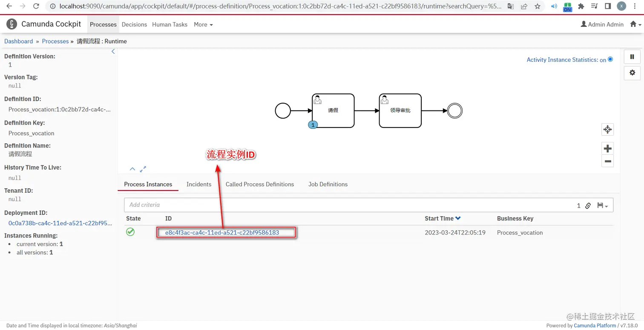Open the home navigation dropdown
The image size is (644, 330).
(x=635, y=24)
